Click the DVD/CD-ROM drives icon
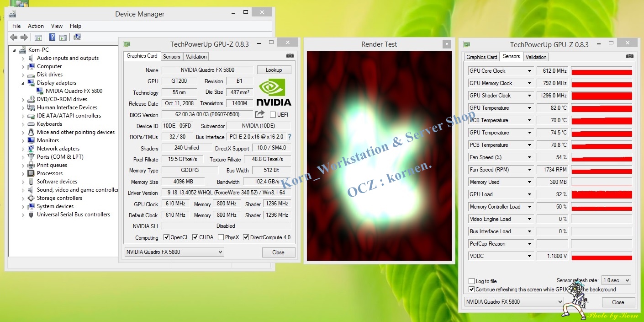Viewport: 644px width, 322px height. click(x=31, y=99)
